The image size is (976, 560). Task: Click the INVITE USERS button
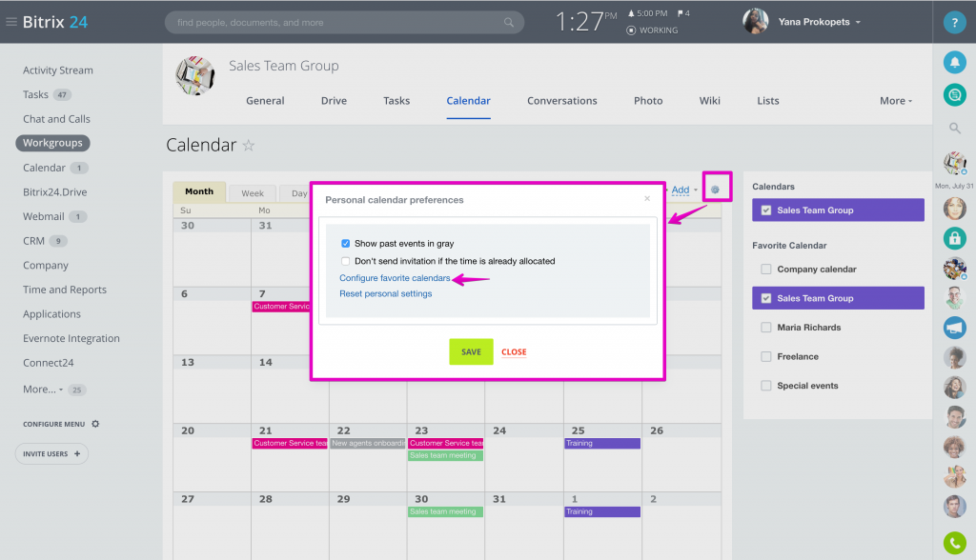(x=51, y=453)
